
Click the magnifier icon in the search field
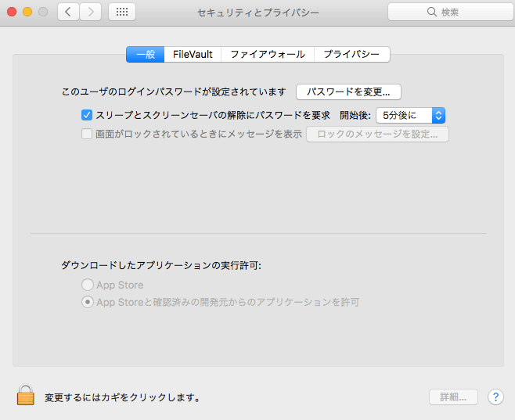point(431,13)
